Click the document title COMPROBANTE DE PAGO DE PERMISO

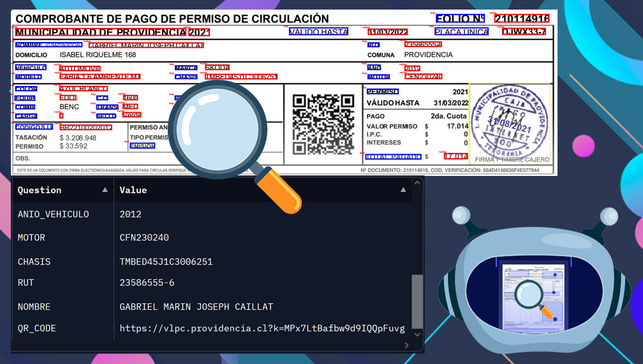[172, 19]
